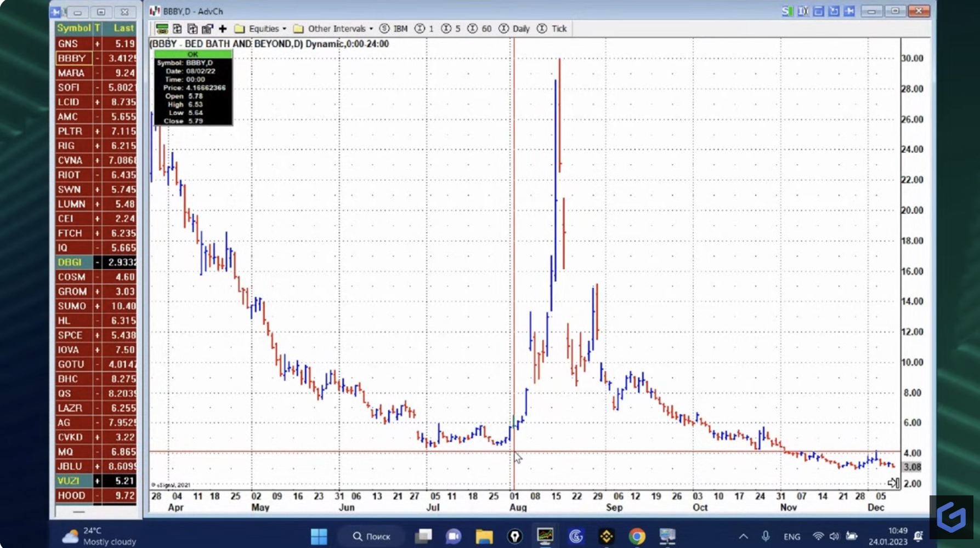Switch chart to the 5 minute interval
This screenshot has height=548, width=980.
pos(451,28)
